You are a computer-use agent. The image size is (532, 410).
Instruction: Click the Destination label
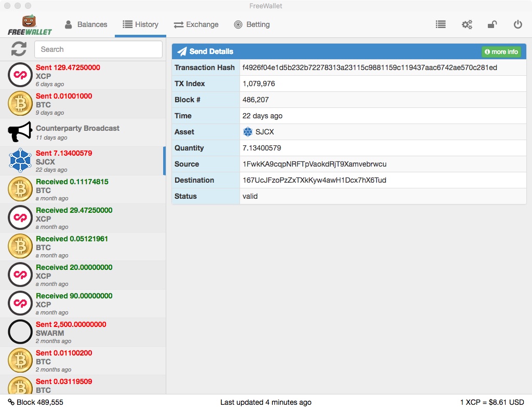coord(194,180)
